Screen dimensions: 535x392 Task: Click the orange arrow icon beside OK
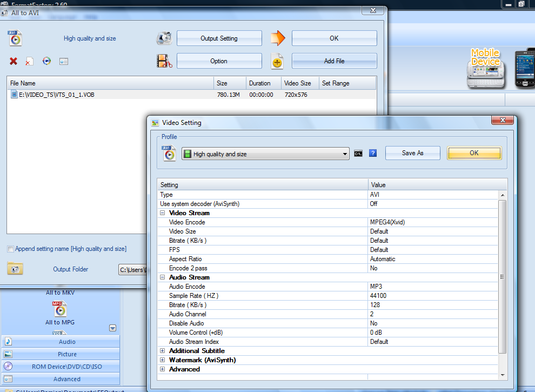[x=278, y=38]
